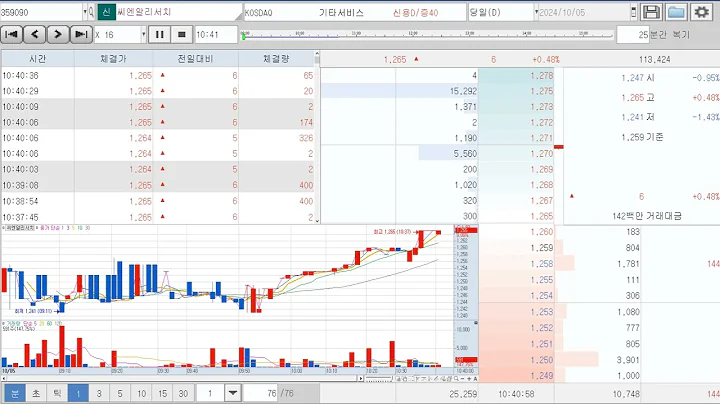Open the folder icon in the top bar
This screenshot has height=404, width=720.
coord(676,12)
